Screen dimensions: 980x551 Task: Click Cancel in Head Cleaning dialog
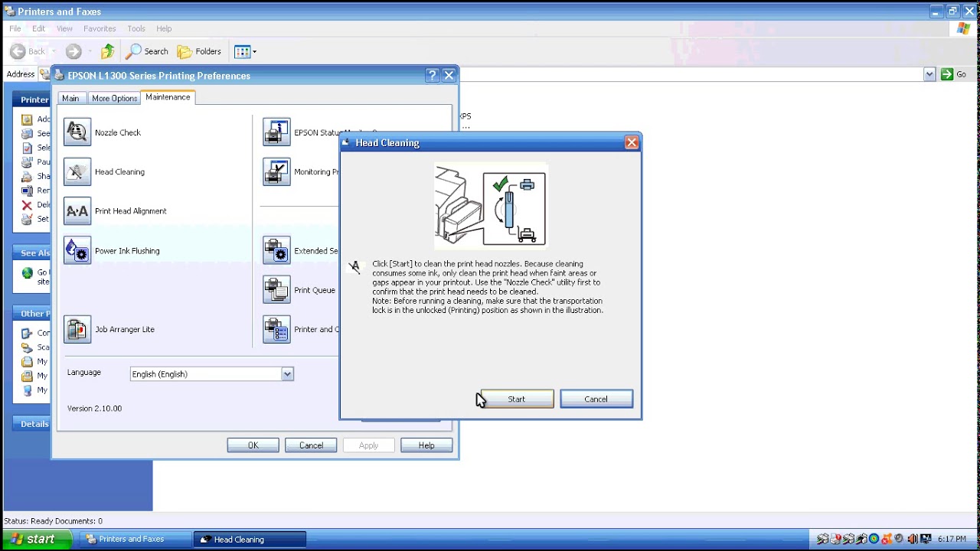(x=596, y=399)
